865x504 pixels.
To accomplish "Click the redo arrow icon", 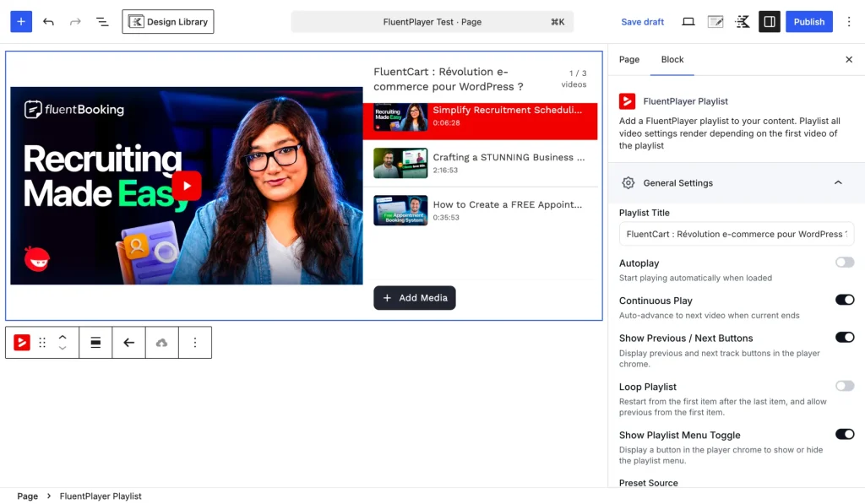I will coord(75,21).
